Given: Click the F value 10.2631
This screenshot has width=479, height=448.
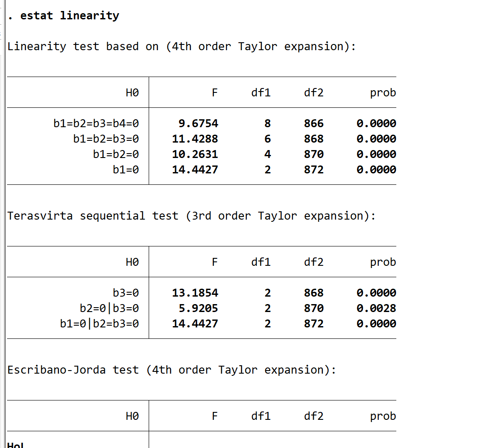Looking at the screenshot, I should [x=195, y=154].
